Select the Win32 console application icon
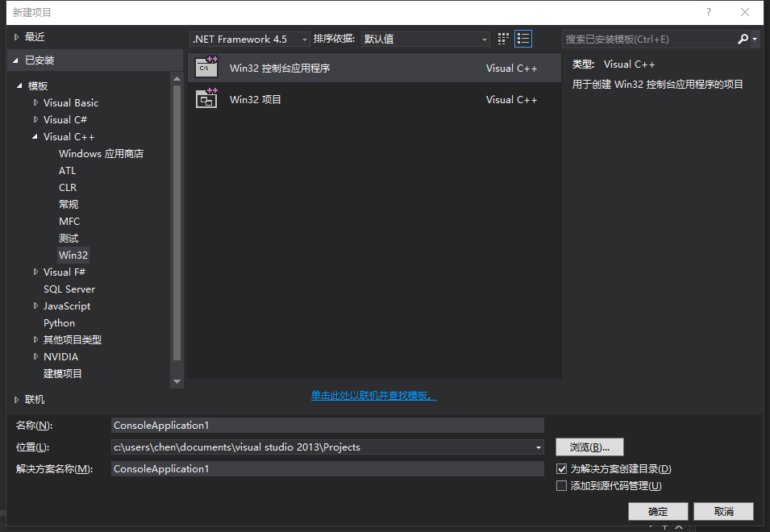 (206, 67)
